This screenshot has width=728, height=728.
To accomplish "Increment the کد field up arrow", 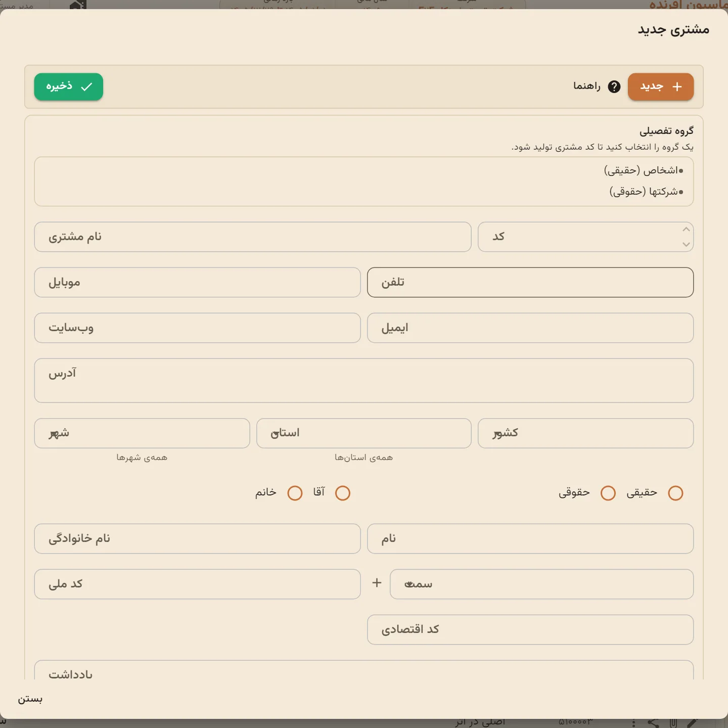I will [686, 230].
